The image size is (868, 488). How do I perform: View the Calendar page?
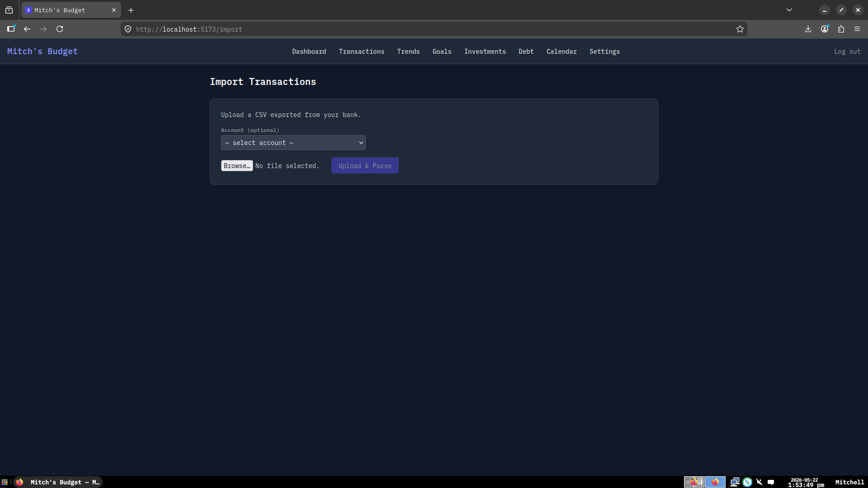pos(561,52)
